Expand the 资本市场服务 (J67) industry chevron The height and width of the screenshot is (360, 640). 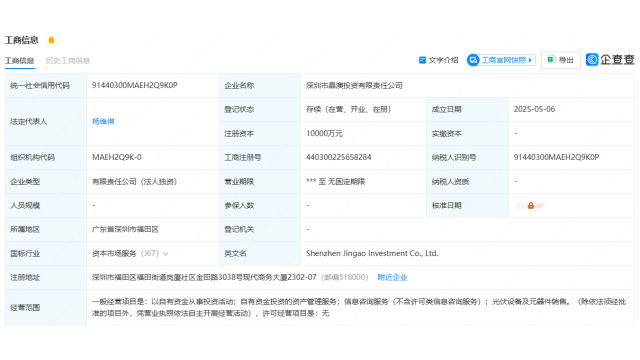point(166,254)
